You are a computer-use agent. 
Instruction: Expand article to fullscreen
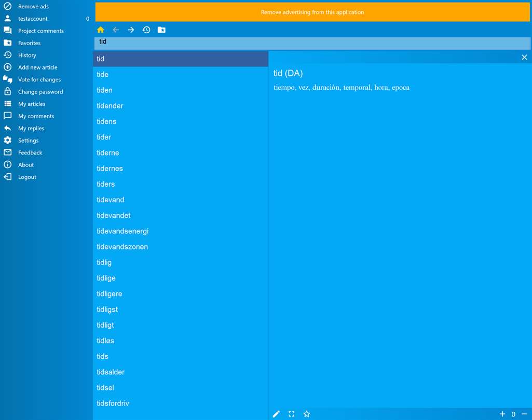292,414
